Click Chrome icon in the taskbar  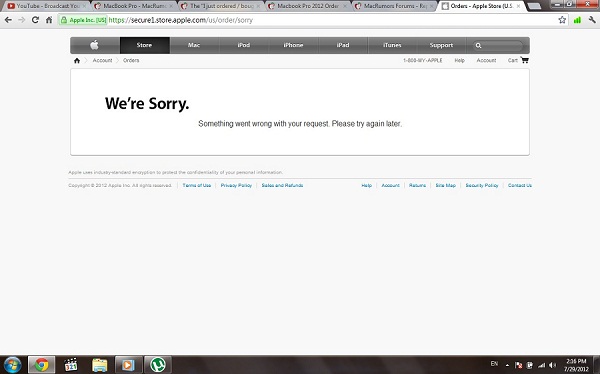point(41,364)
